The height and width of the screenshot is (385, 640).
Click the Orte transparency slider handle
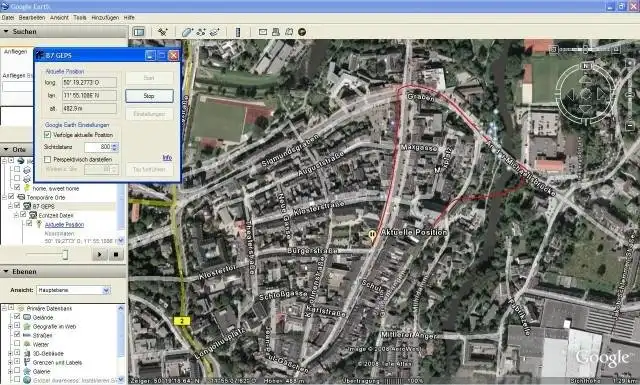(x=65, y=254)
